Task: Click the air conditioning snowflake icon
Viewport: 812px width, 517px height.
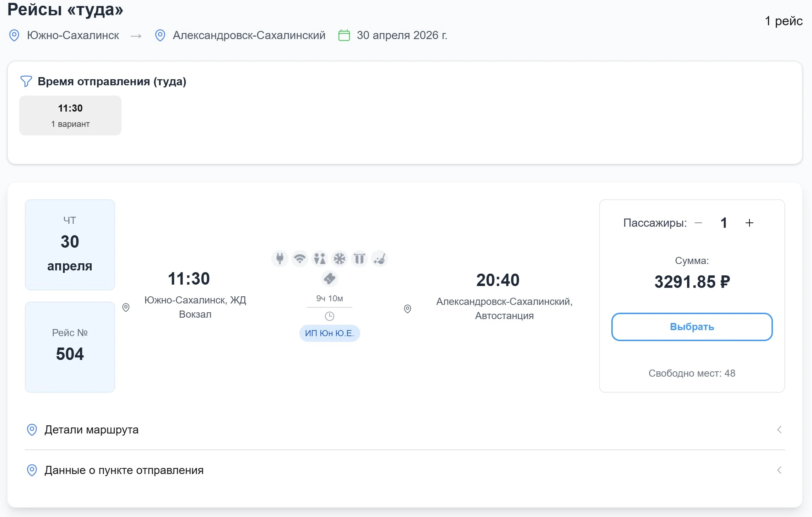Action: coord(340,259)
